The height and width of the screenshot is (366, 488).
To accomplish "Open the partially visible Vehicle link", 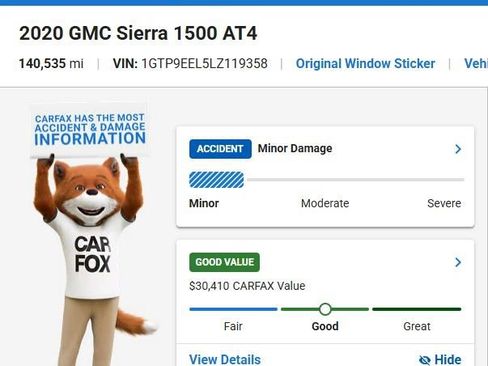I will [x=476, y=63].
